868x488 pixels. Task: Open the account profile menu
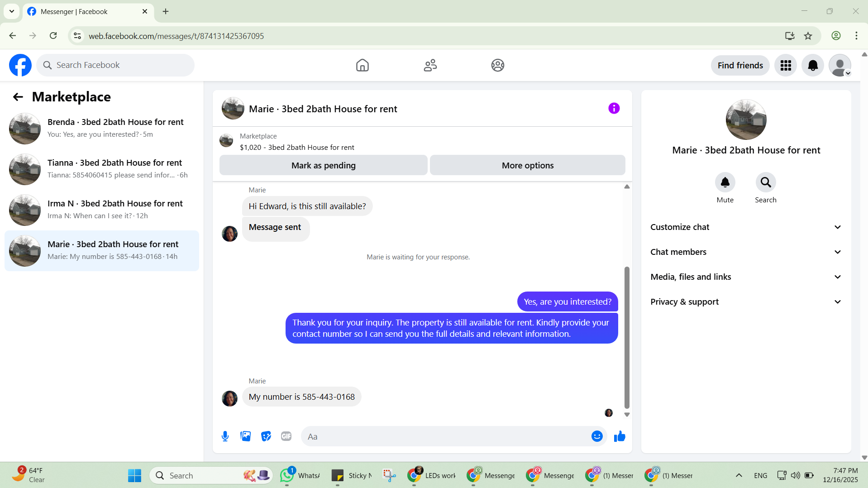click(840, 66)
